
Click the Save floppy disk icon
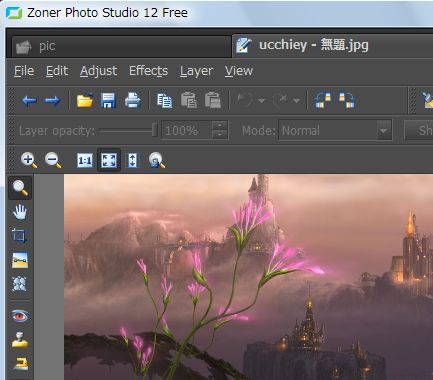(x=108, y=100)
